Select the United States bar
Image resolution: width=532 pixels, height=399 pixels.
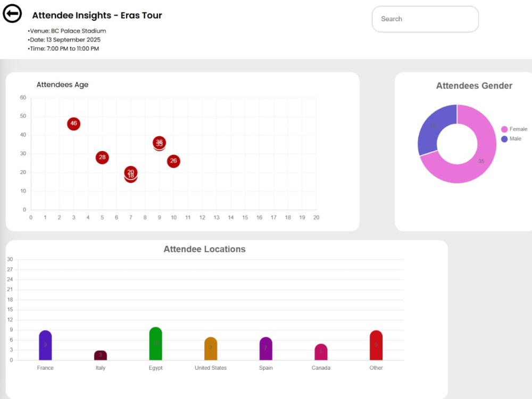point(211,348)
